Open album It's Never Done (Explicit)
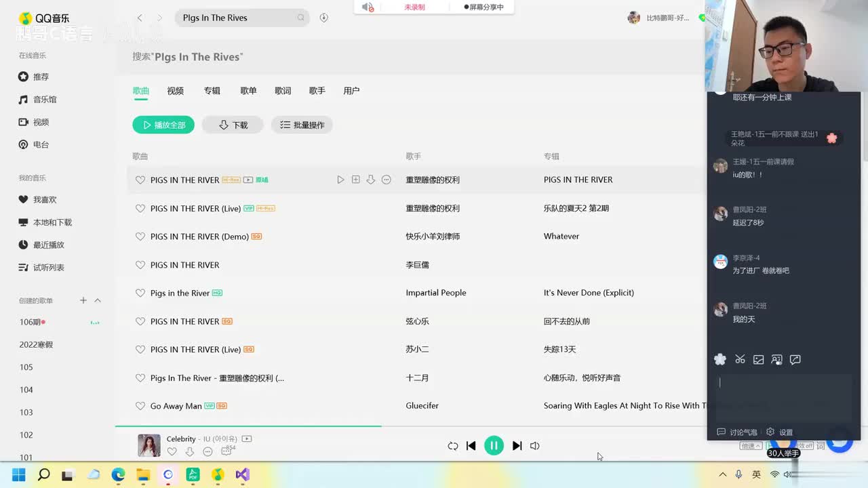Screen dimensions: 868x488 pyautogui.click(x=589, y=293)
